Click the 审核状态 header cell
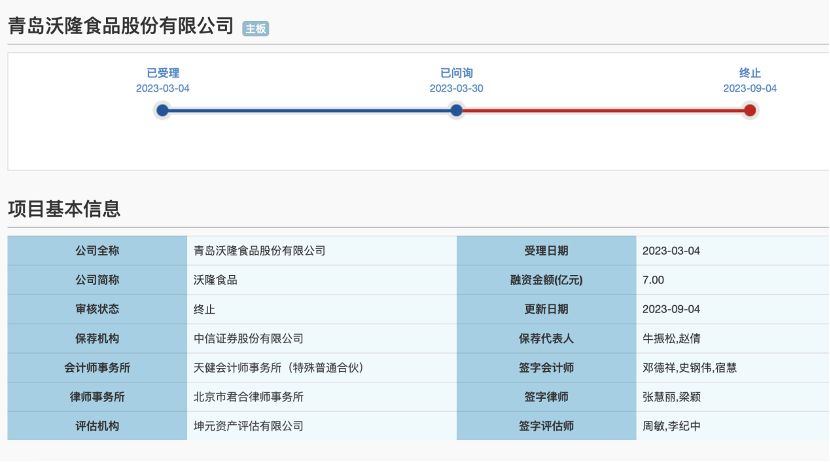 pyautogui.click(x=97, y=309)
